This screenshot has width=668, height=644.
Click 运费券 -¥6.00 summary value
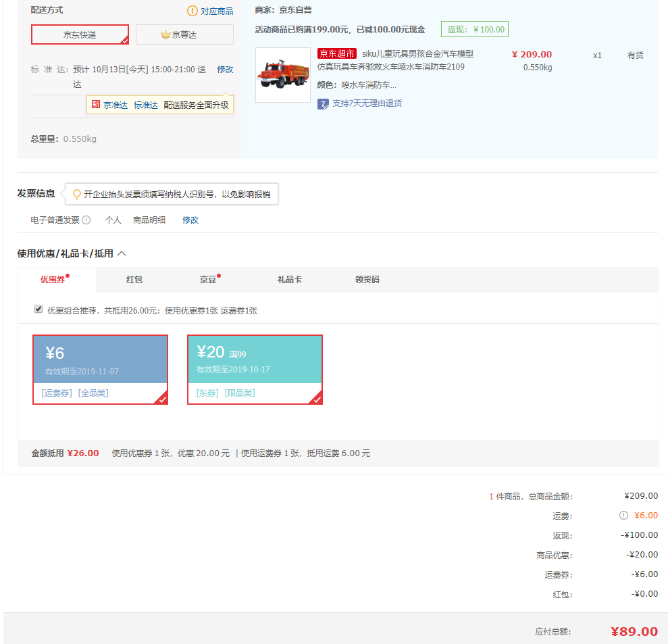click(644, 574)
